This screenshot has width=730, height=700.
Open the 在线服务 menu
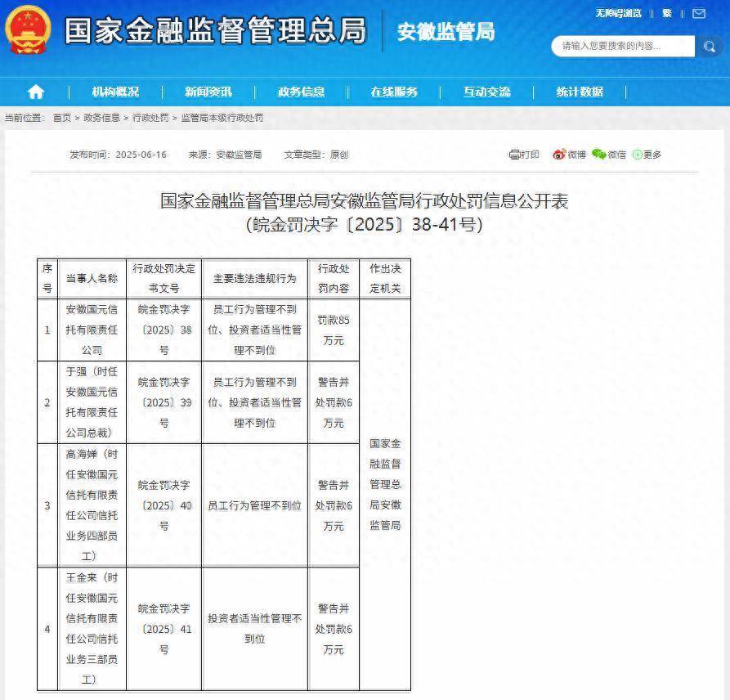point(394,92)
